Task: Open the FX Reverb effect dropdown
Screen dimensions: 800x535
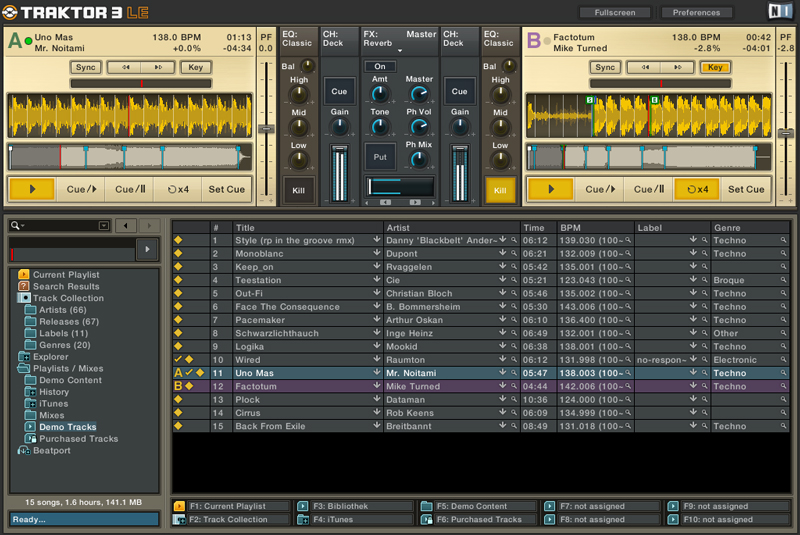Action: [x=400, y=50]
